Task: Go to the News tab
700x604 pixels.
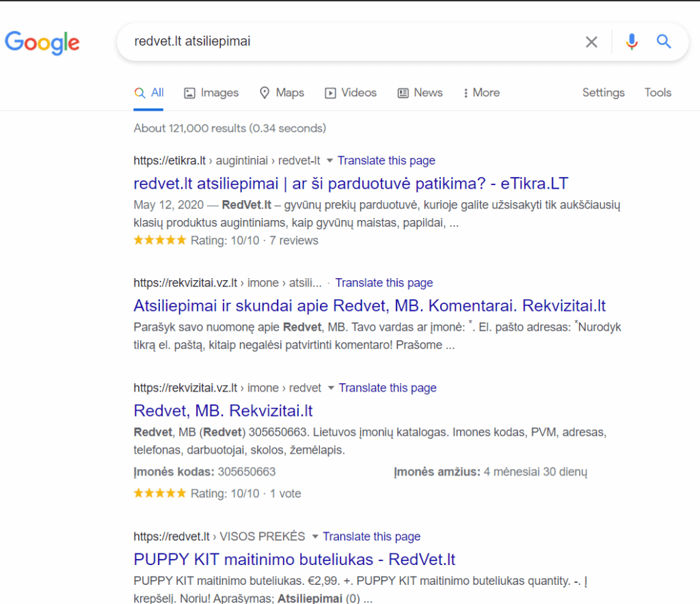Action: [x=420, y=93]
